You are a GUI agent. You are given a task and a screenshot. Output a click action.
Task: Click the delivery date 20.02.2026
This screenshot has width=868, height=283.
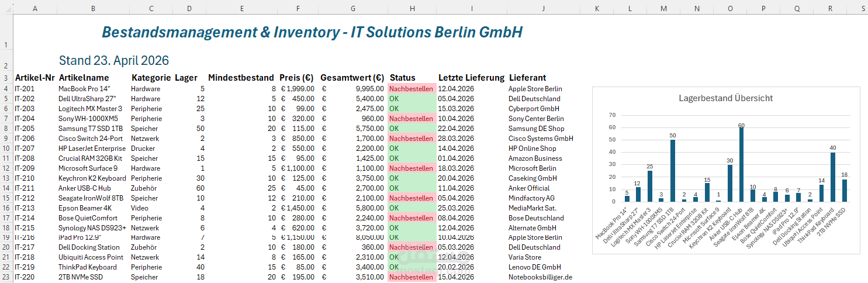pos(472,267)
